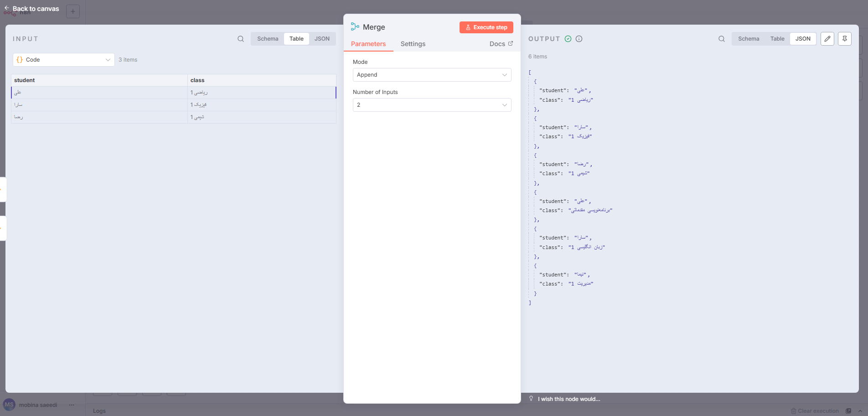Image resolution: width=868 pixels, height=416 pixels.
Task: Click the Merge node icon in the header
Action: [355, 27]
